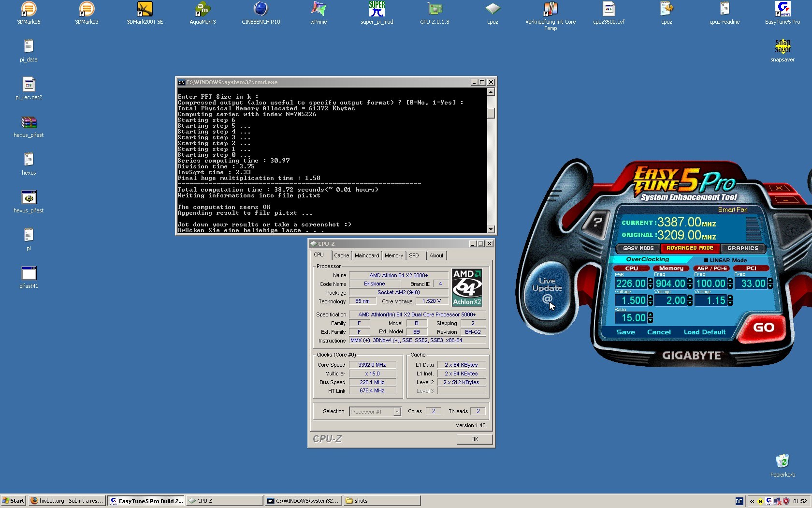Open hexus_pifast archive icon
Viewport: 812px width, 508px height.
tap(29, 126)
